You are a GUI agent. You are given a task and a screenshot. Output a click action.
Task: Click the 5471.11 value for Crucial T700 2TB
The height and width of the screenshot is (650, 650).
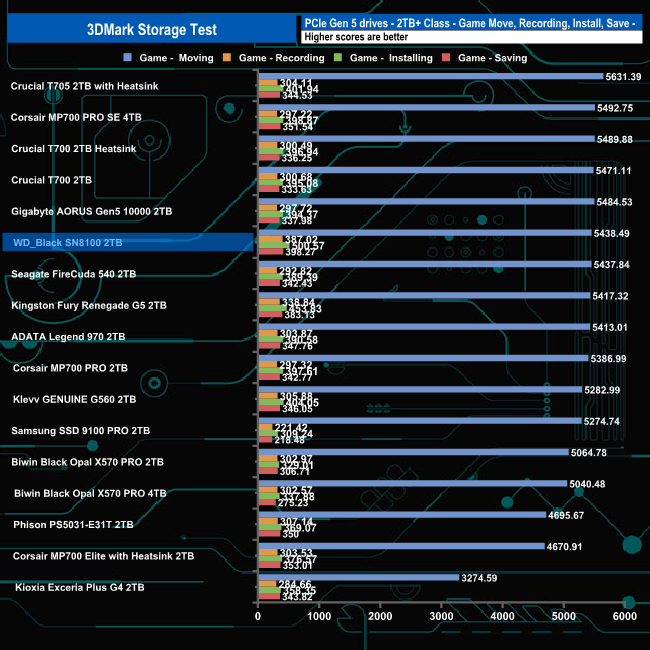tap(613, 171)
